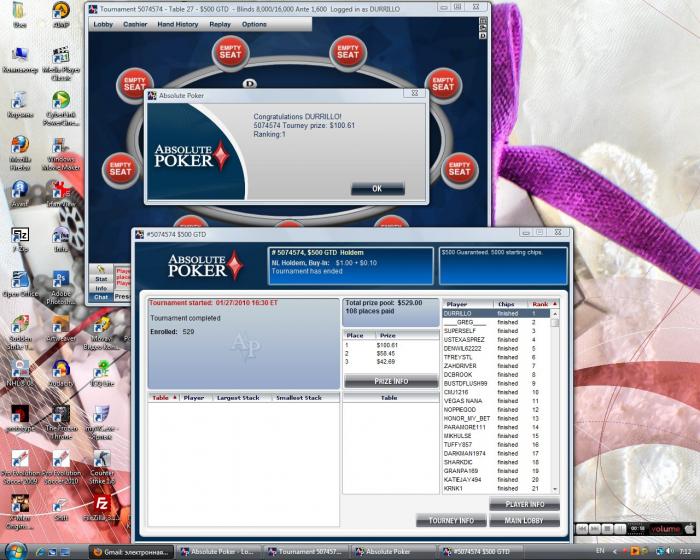
Task: Open the Корзина recycle bin icon
Action: (x=20, y=104)
